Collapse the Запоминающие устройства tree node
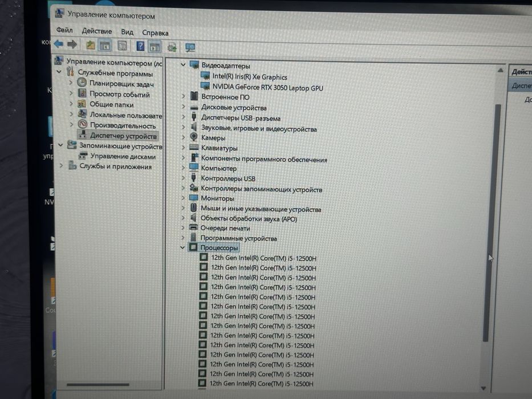This screenshot has width=532, height=399. point(60,145)
